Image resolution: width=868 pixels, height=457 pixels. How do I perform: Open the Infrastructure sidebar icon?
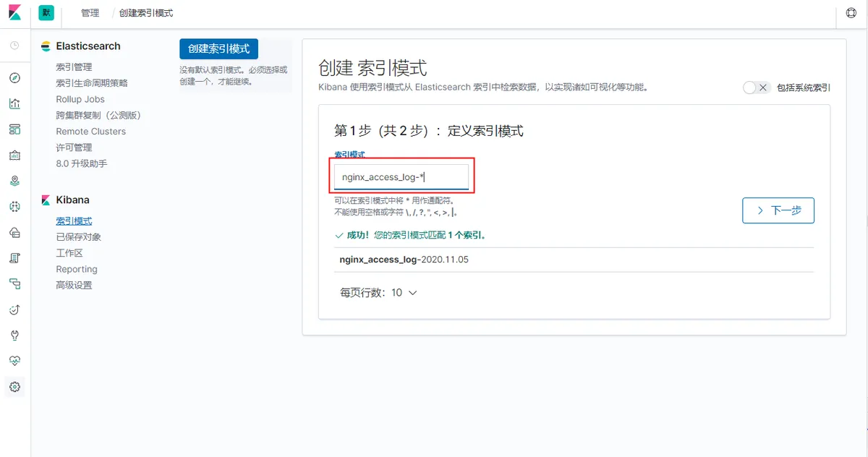click(14, 232)
